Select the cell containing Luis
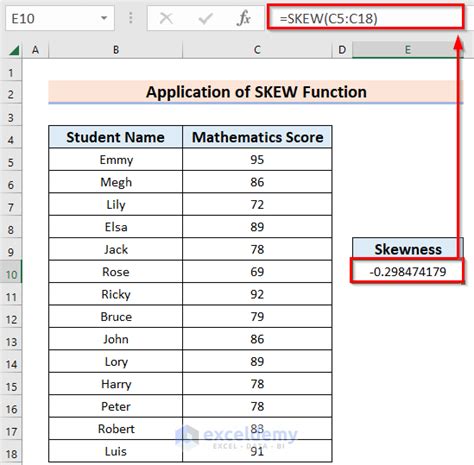 (116, 451)
